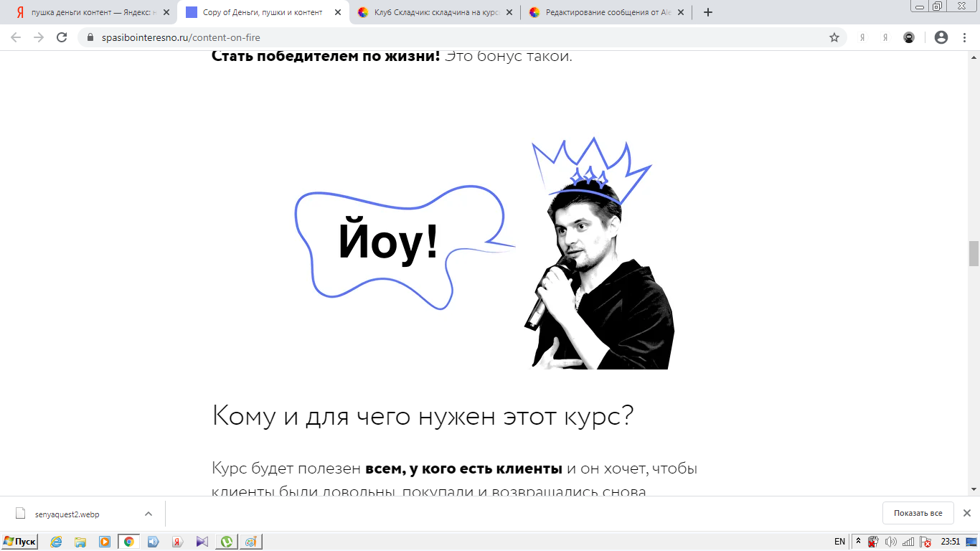The image size is (980, 551).
Task: Expand options for senyaquest2.webp download
Action: [149, 514]
